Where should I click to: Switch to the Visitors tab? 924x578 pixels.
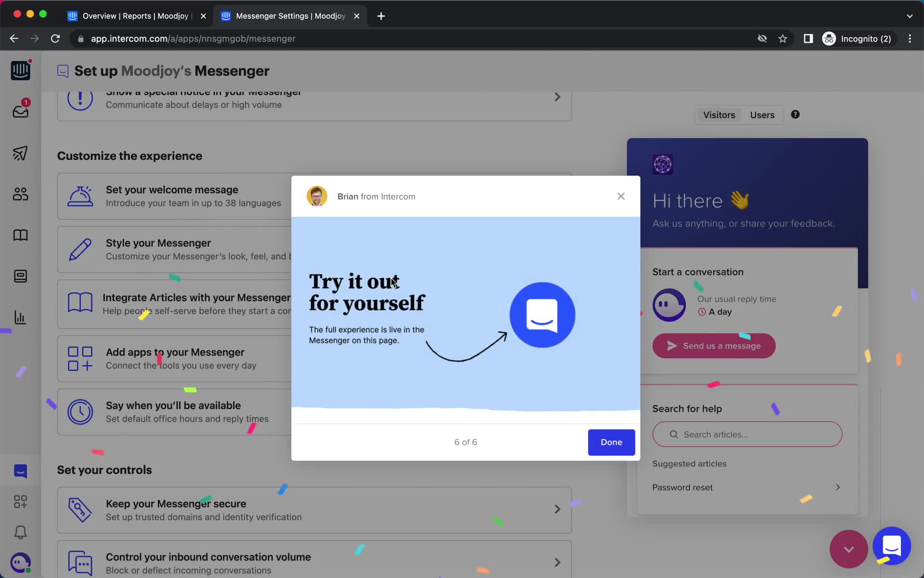(x=719, y=114)
